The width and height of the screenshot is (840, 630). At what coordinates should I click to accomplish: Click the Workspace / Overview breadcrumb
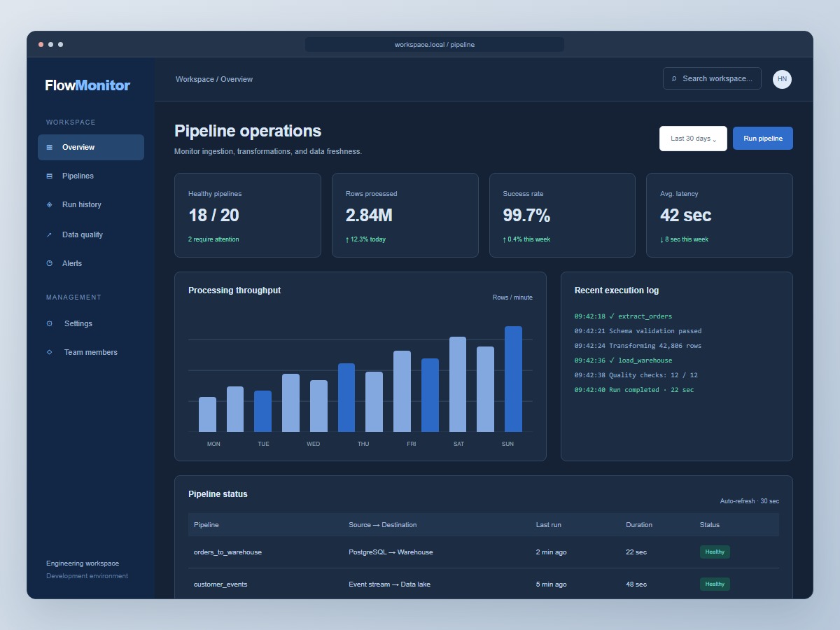click(214, 80)
